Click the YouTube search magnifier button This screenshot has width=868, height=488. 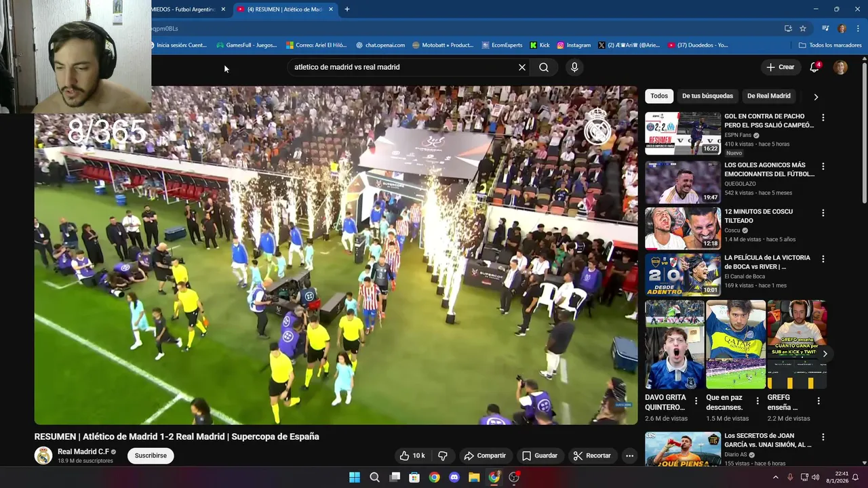544,67
